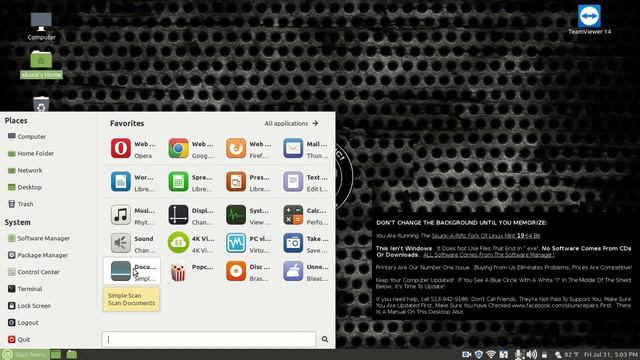Screen dimensions: 640x360
Task: Launch LibreOffice Spreadsheet
Action: pyautogui.click(x=191, y=182)
